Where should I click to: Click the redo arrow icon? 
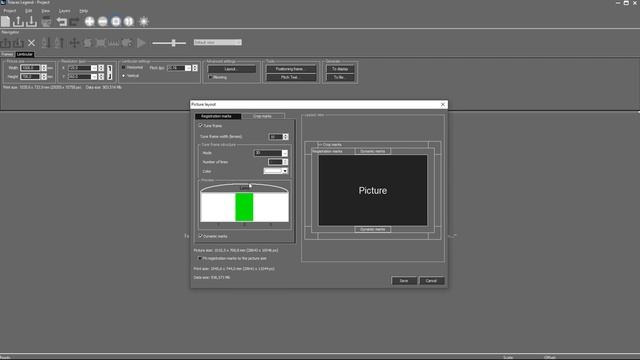coord(75,21)
